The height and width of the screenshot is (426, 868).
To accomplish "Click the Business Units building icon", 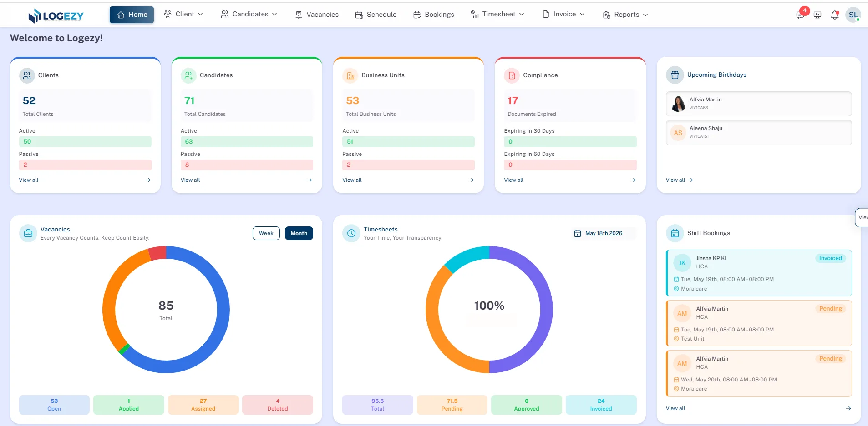I will 350,75.
